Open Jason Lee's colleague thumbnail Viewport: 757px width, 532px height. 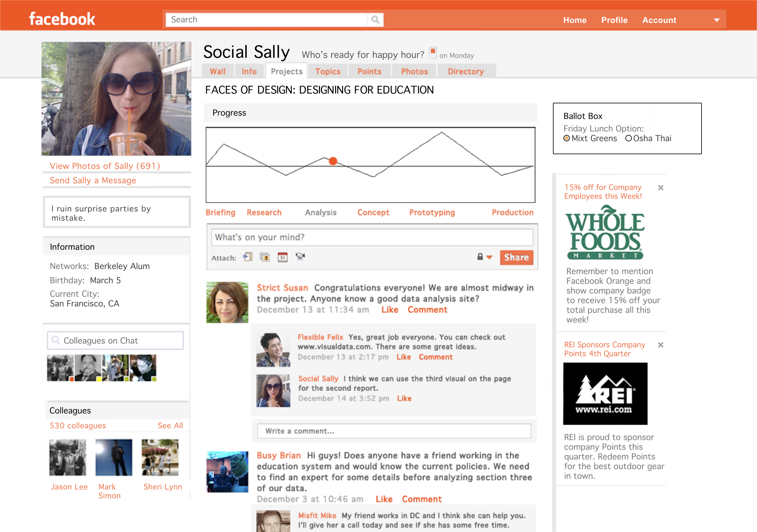[x=68, y=457]
